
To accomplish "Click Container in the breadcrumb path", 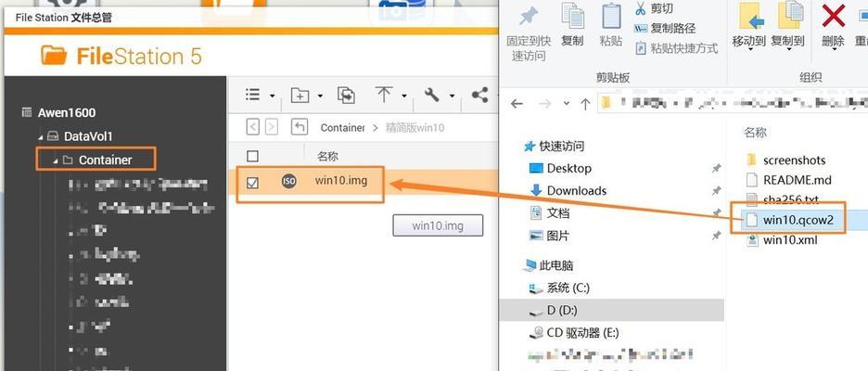I will click(343, 128).
